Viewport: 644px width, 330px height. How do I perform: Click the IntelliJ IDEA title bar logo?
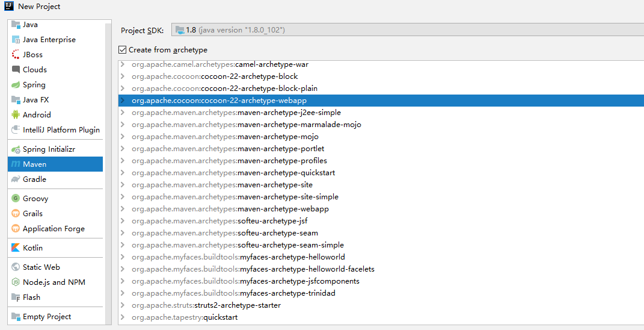coord(9,6)
